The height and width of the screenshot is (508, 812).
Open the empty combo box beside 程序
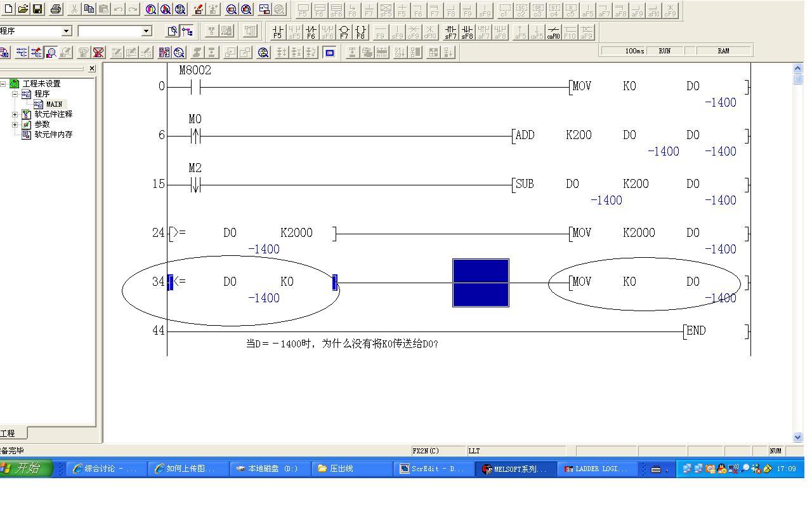point(147,31)
